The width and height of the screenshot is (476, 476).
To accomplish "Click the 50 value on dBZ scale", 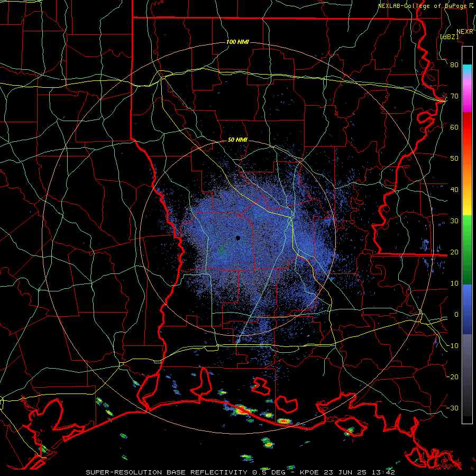I will 454,159.
